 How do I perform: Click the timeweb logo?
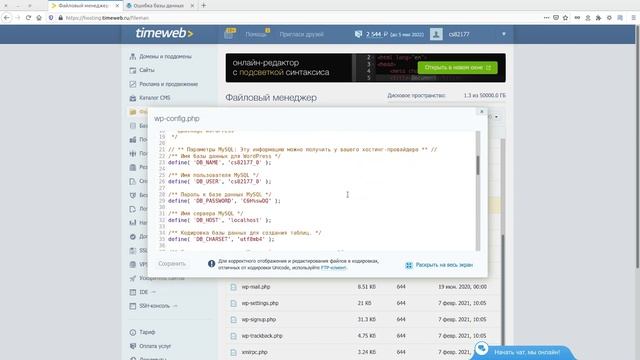coord(164,33)
